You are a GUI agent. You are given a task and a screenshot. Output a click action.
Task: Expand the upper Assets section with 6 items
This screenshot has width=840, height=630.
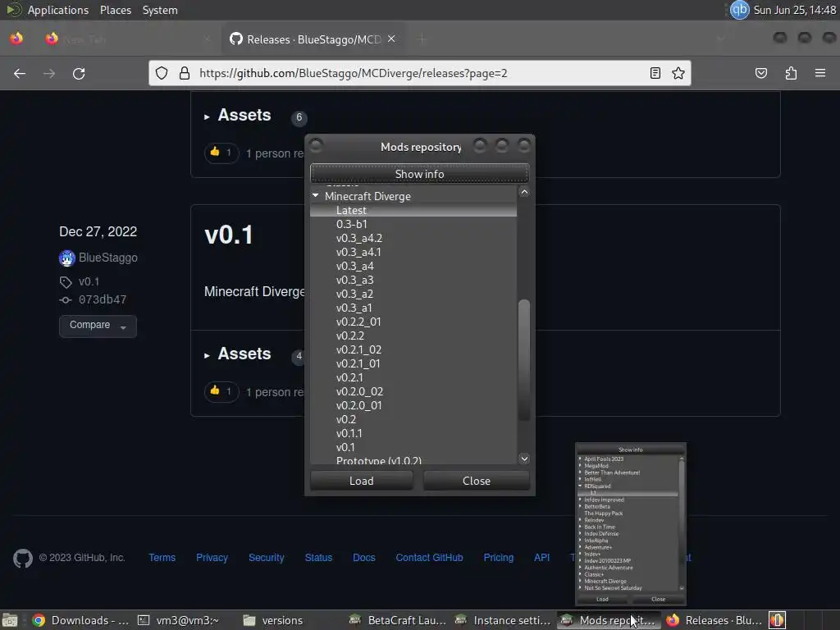coord(238,115)
